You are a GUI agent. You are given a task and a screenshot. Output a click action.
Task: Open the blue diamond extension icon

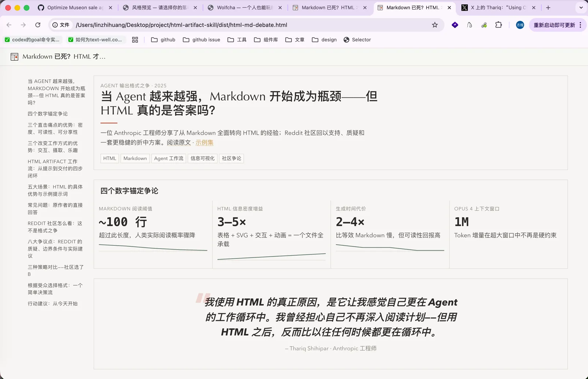pyautogui.click(x=455, y=25)
